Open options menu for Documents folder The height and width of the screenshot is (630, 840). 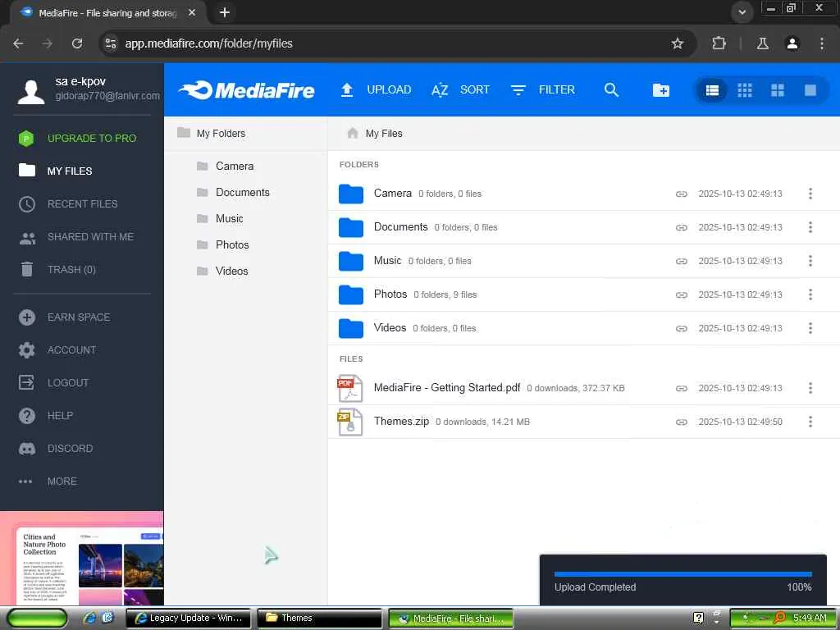(810, 227)
